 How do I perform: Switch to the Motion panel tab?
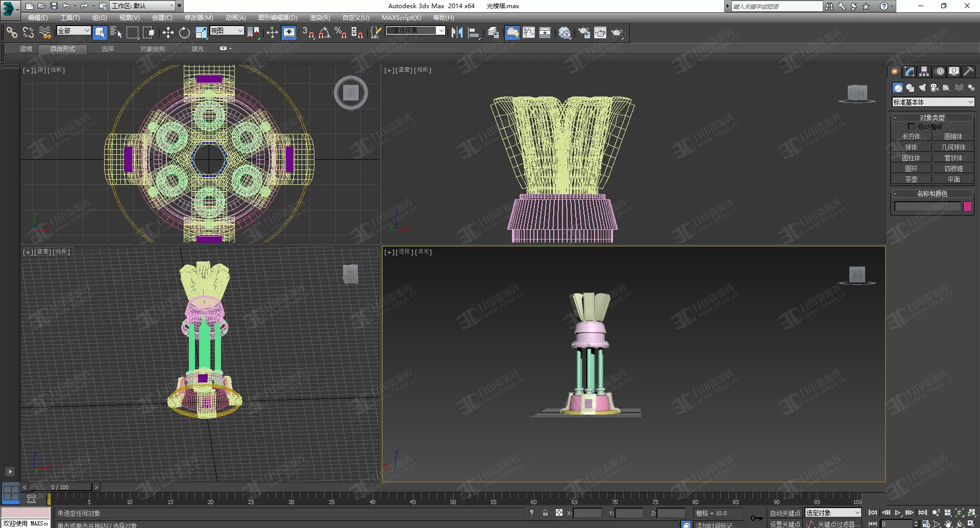940,71
